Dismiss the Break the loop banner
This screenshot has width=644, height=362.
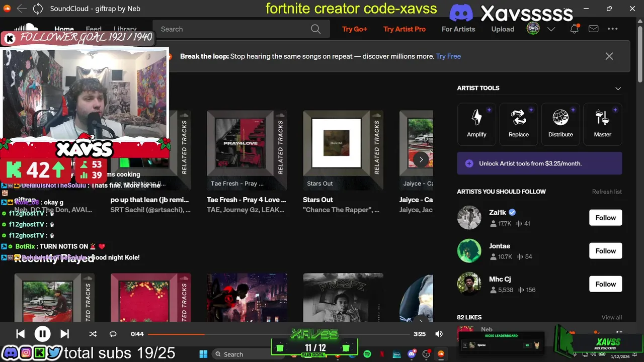[x=609, y=56]
